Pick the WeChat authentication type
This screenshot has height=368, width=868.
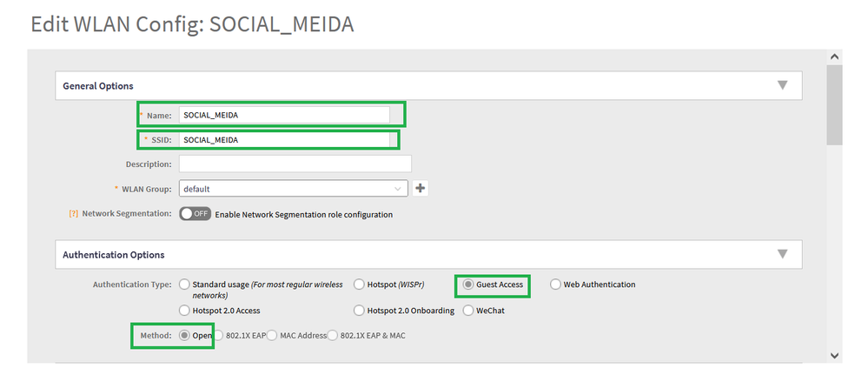pyautogui.click(x=468, y=311)
